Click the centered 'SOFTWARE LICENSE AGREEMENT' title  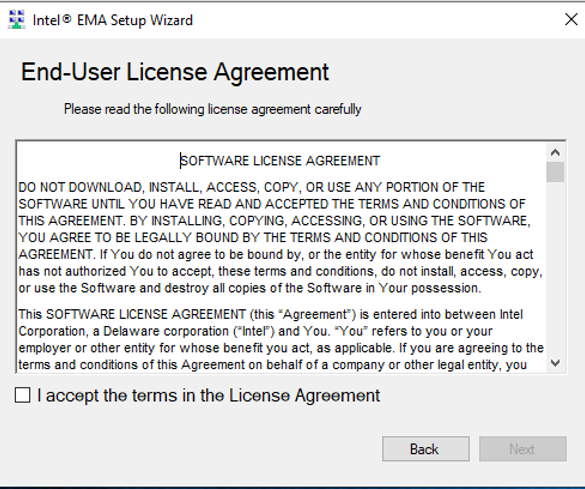tap(280, 161)
